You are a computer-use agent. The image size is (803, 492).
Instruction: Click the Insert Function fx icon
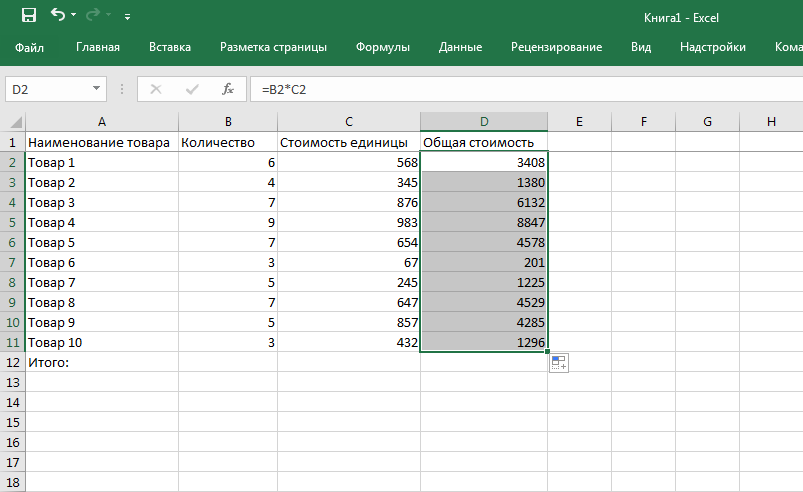point(228,89)
